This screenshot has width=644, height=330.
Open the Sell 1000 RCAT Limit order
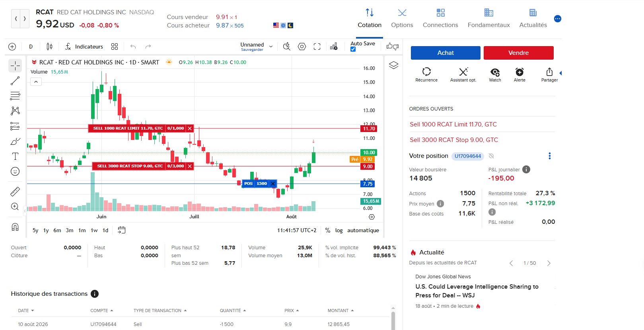point(453,124)
